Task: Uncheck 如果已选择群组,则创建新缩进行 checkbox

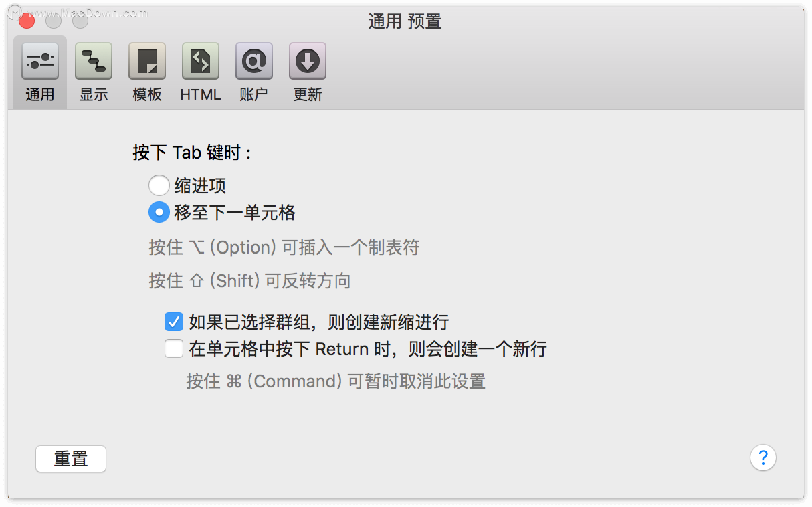Action: (x=174, y=322)
